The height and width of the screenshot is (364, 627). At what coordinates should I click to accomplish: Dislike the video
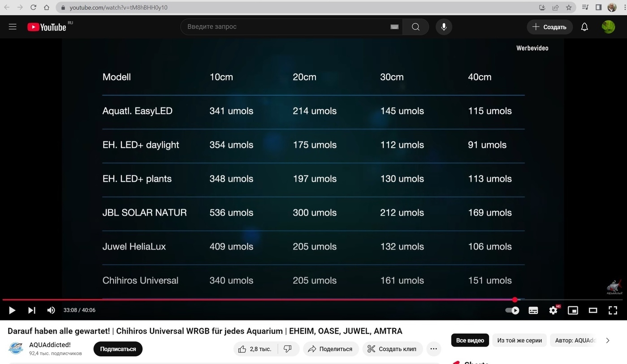pos(288,349)
